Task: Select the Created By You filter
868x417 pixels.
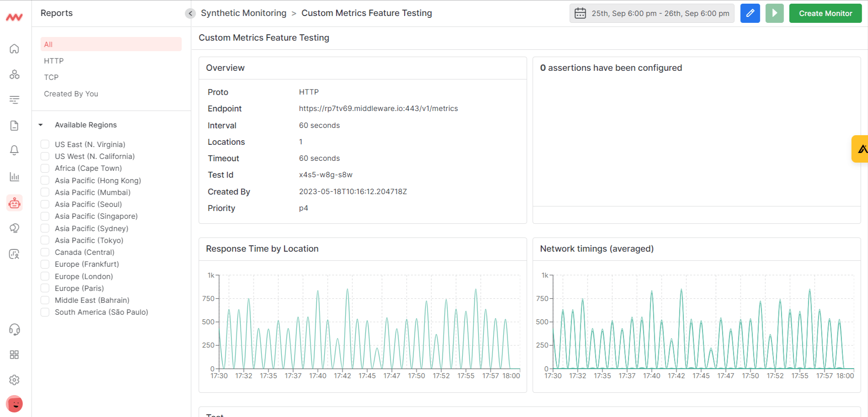Action: pos(71,94)
